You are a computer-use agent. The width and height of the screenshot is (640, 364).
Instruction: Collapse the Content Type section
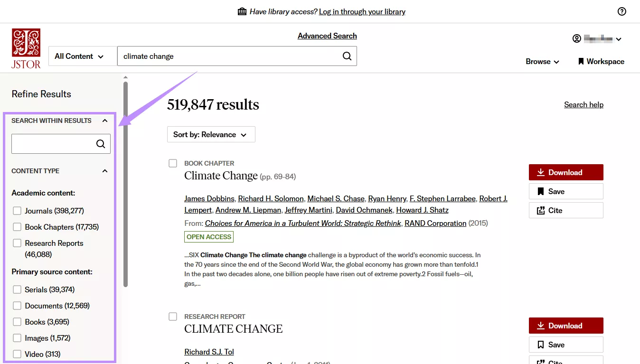[104, 170]
